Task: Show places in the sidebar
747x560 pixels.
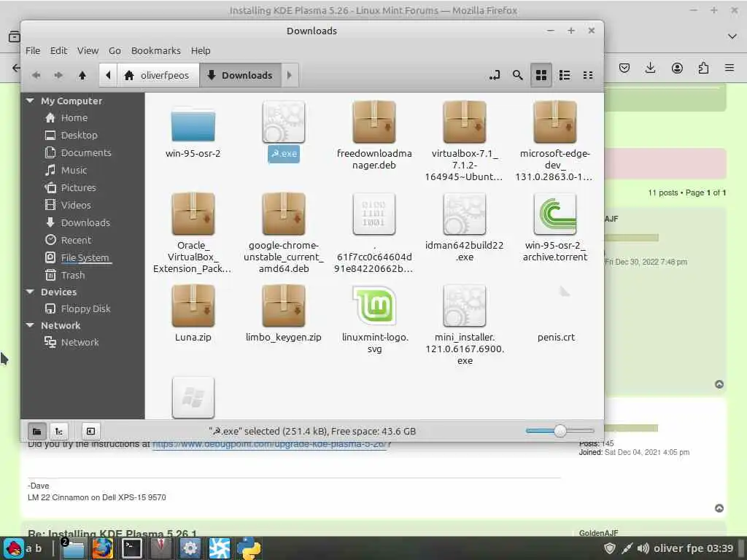Action: pos(36,432)
